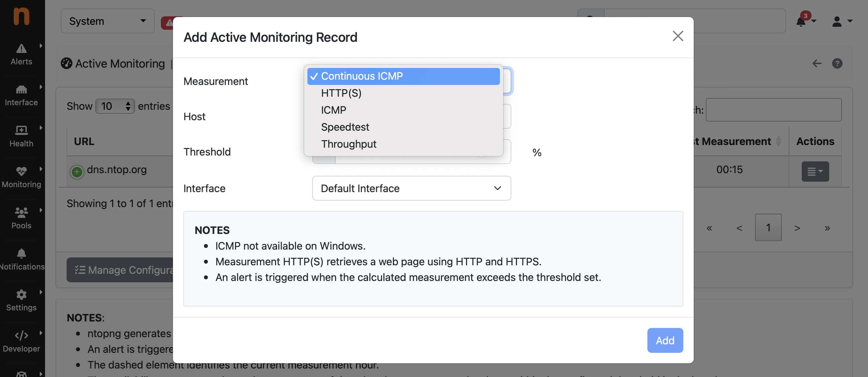
Task: Close the Add Active Monitoring Record dialog
Action: (x=678, y=36)
